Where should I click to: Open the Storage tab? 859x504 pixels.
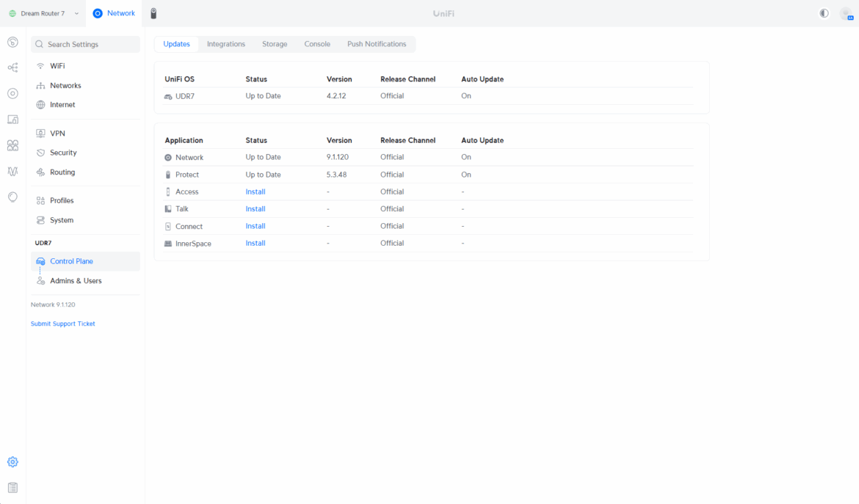(275, 44)
